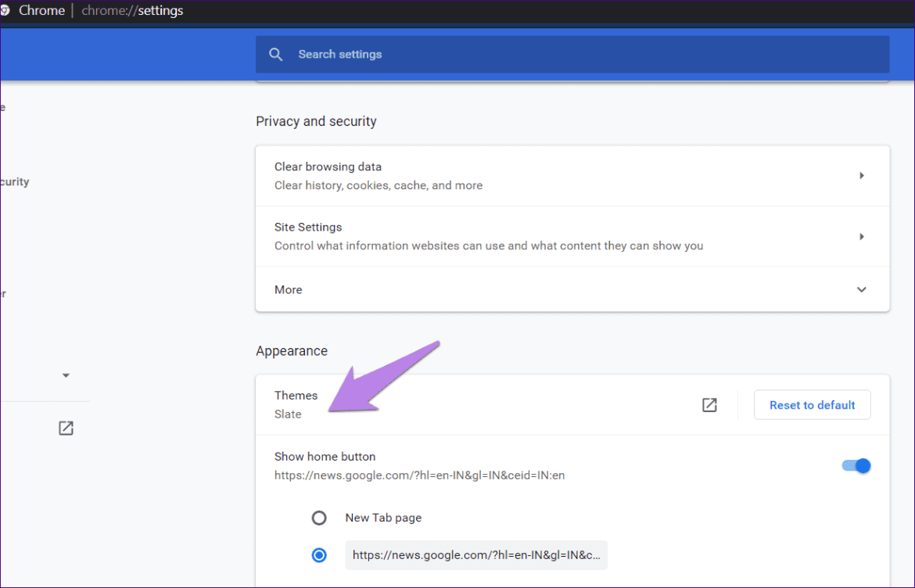Click the Appearance section heading
The width and height of the screenshot is (915, 588).
pos(292,350)
